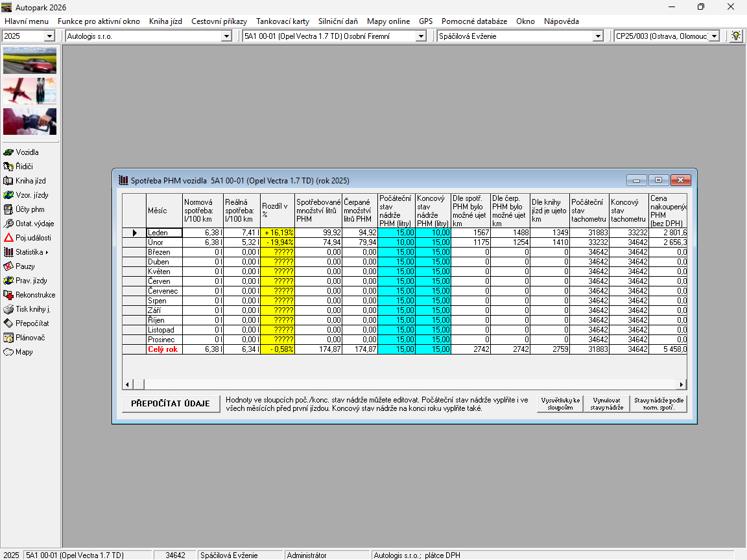Expand the Autologis s.r.o. company dropdown
Screen dimensions: 747x560
click(x=226, y=36)
